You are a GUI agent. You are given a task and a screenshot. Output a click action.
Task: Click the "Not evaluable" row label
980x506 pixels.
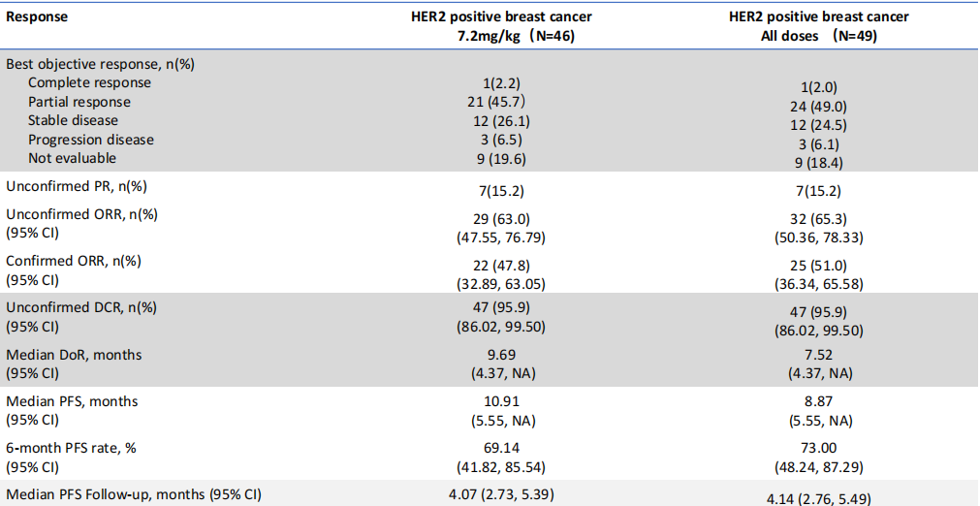coord(72,158)
